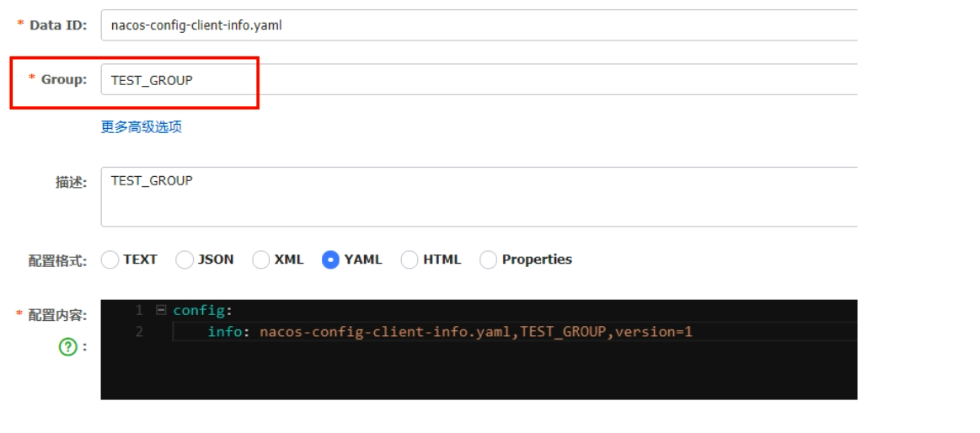Screen dimensions: 980x433
Task: Collapse the config block fold marker
Action: (161, 310)
